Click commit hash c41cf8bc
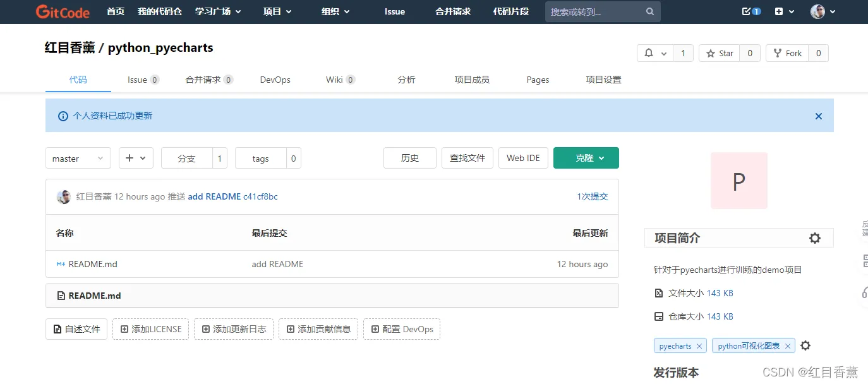 (x=260, y=196)
